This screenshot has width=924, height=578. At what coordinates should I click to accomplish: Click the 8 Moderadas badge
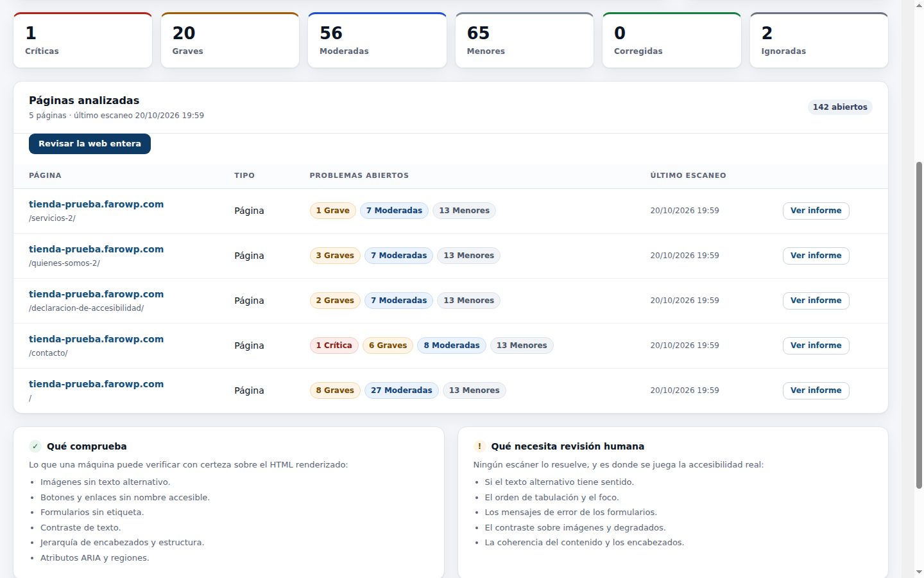click(452, 346)
